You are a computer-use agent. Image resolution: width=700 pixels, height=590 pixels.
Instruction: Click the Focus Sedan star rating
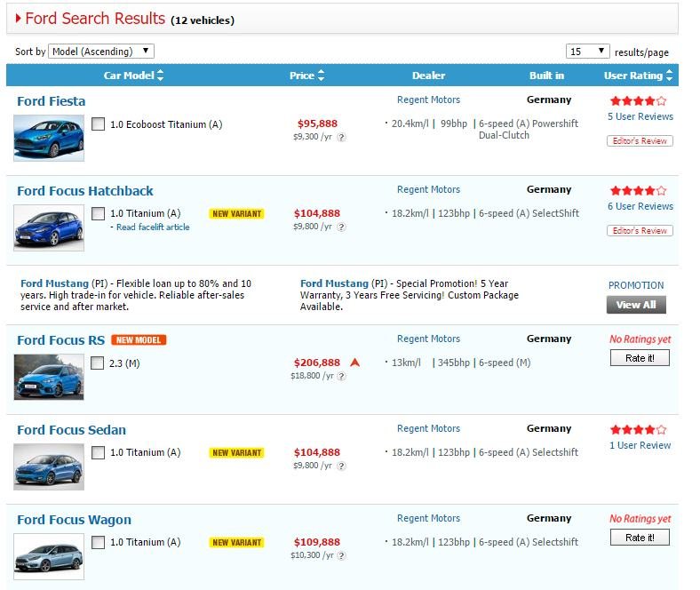(x=638, y=430)
